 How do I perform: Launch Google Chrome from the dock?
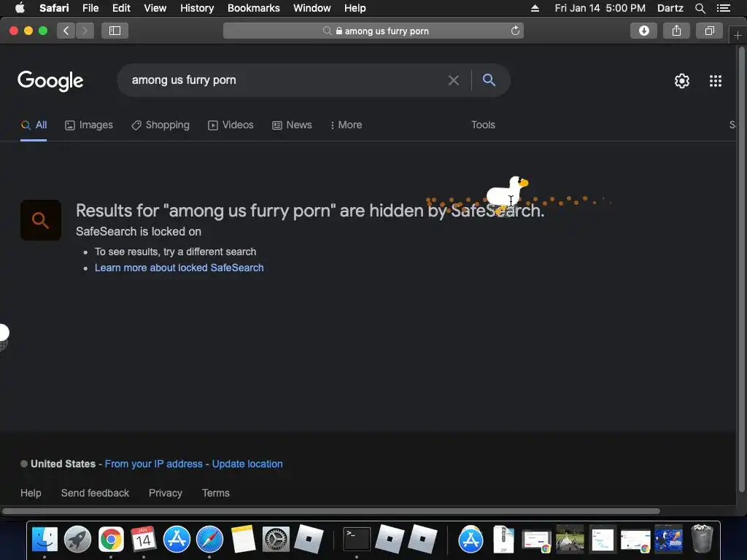click(111, 540)
